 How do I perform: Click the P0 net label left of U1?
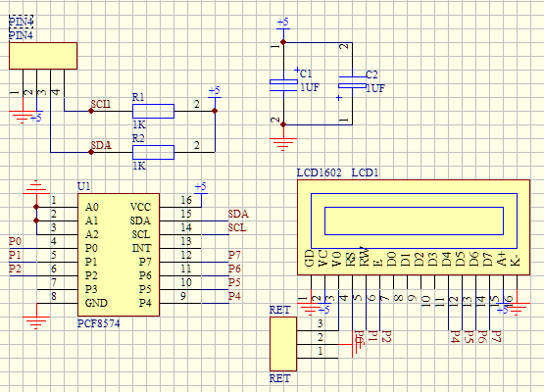click(16, 241)
